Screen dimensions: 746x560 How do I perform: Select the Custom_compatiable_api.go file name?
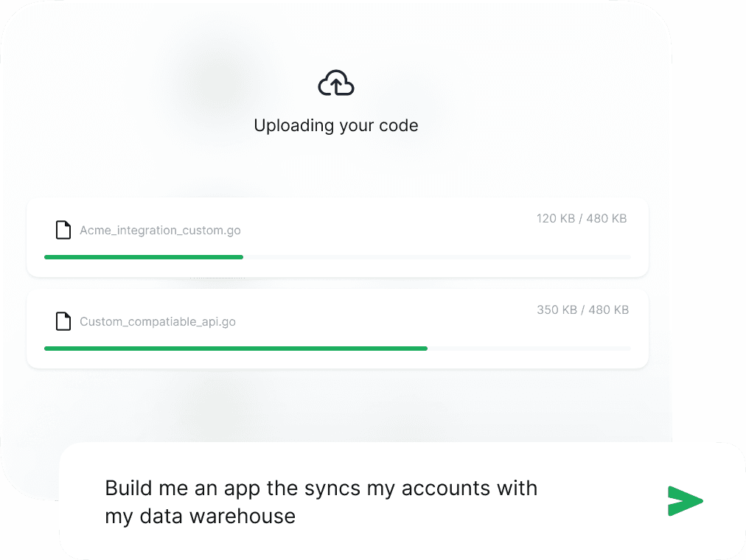click(158, 321)
